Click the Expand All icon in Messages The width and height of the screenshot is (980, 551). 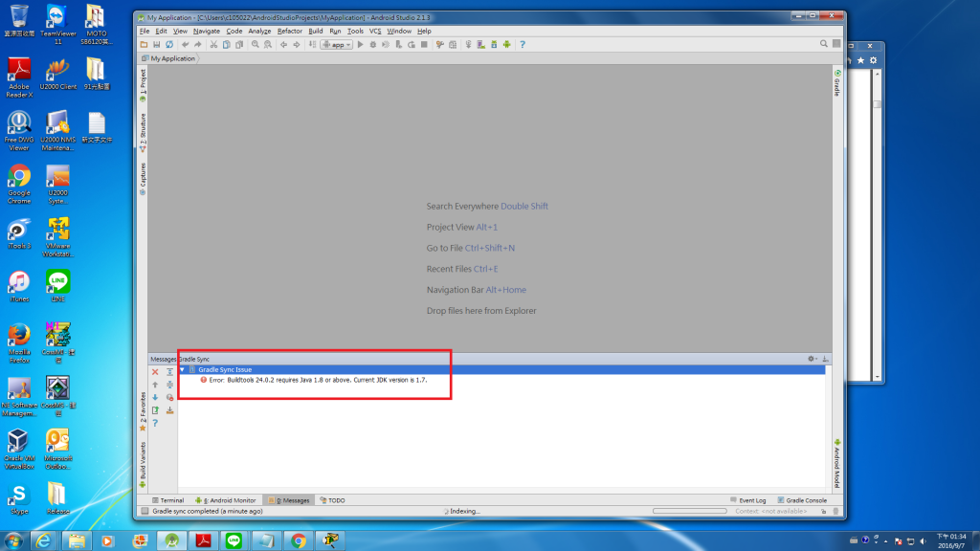[x=169, y=372]
